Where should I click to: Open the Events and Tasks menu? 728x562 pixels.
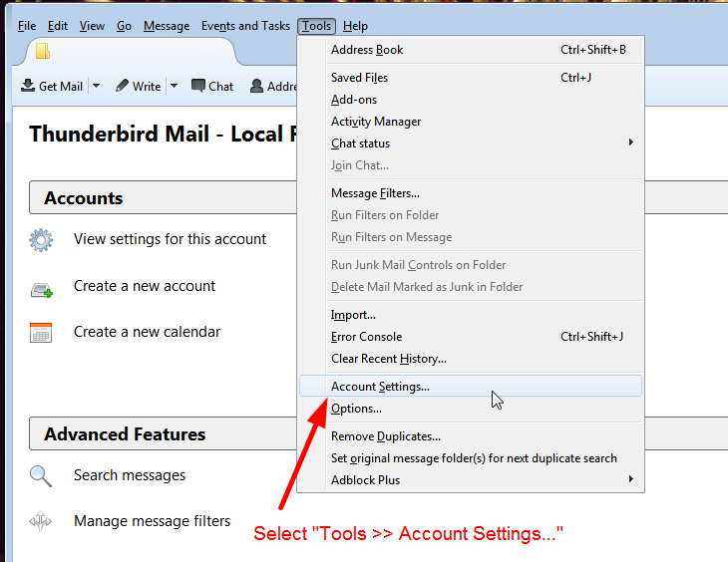click(245, 26)
